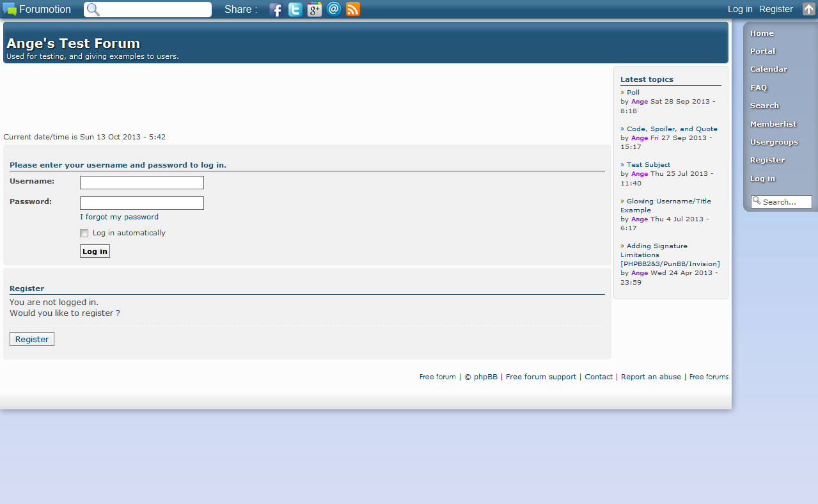
Task: Click the top toolbar search magnifier icon
Action: [93, 10]
